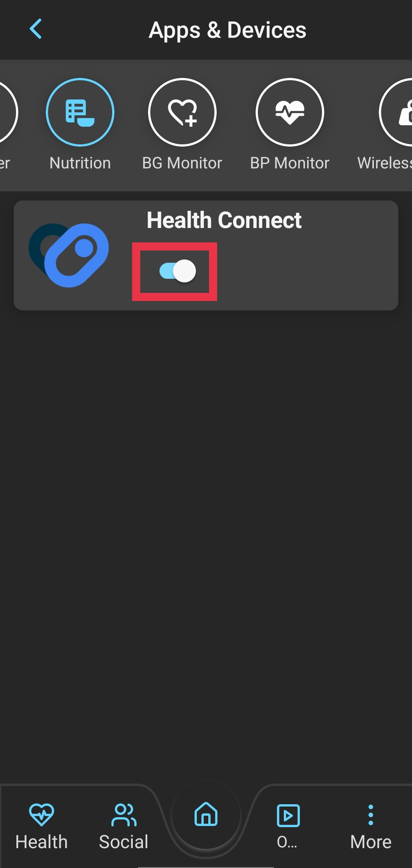Open the video play tab icon
412x868 pixels.
point(288,815)
